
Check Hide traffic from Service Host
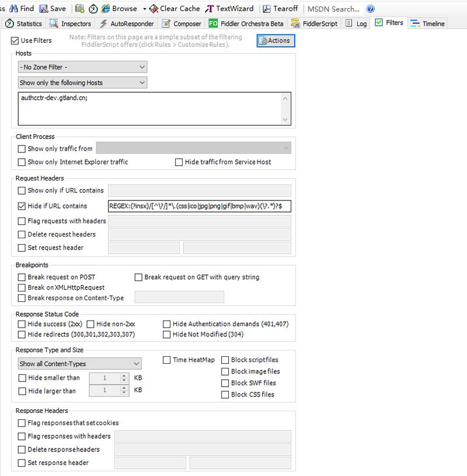pos(179,162)
